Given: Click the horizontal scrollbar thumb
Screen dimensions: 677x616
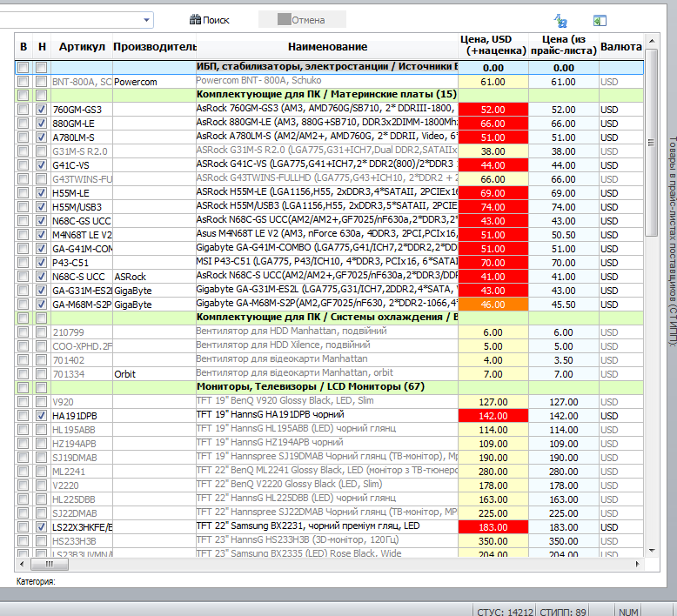Looking at the screenshot, I should [50, 564].
